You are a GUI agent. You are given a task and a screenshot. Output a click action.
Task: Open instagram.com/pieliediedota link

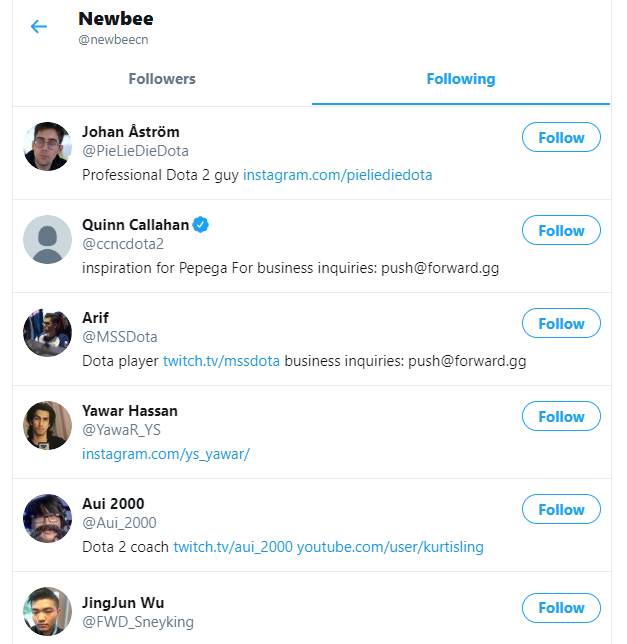(337, 175)
